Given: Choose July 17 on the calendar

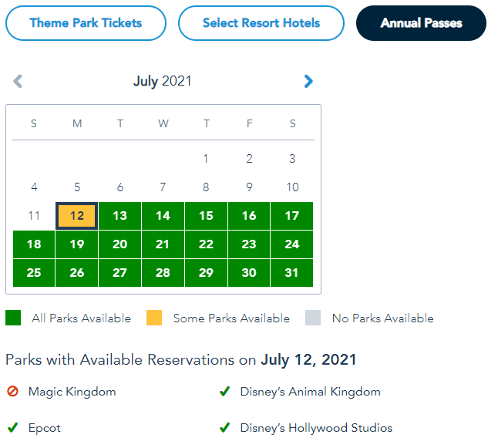Looking at the screenshot, I should (292, 216).
